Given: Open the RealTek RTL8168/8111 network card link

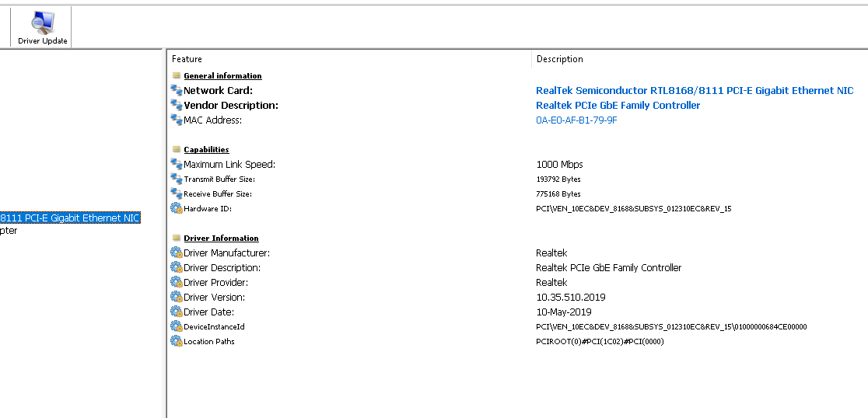Looking at the screenshot, I should click(695, 91).
